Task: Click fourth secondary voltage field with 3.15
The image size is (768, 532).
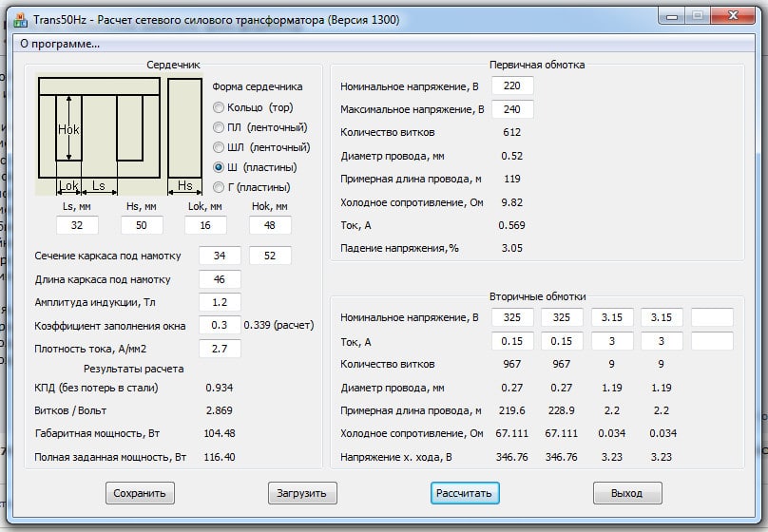Action: point(662,317)
